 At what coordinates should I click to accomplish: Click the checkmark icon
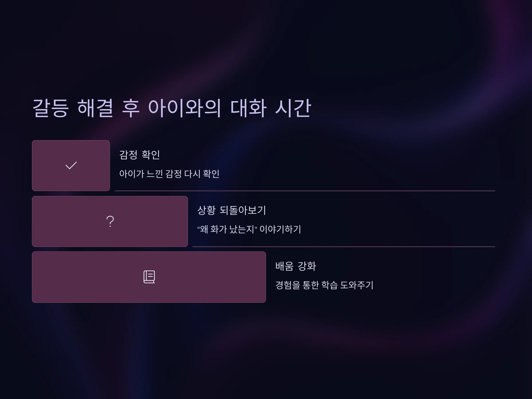tap(71, 165)
